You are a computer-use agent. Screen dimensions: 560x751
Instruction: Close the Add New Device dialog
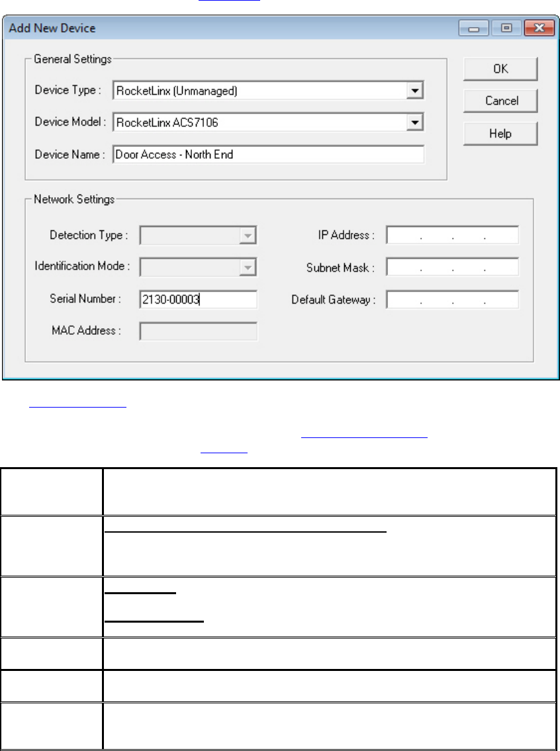click(539, 28)
